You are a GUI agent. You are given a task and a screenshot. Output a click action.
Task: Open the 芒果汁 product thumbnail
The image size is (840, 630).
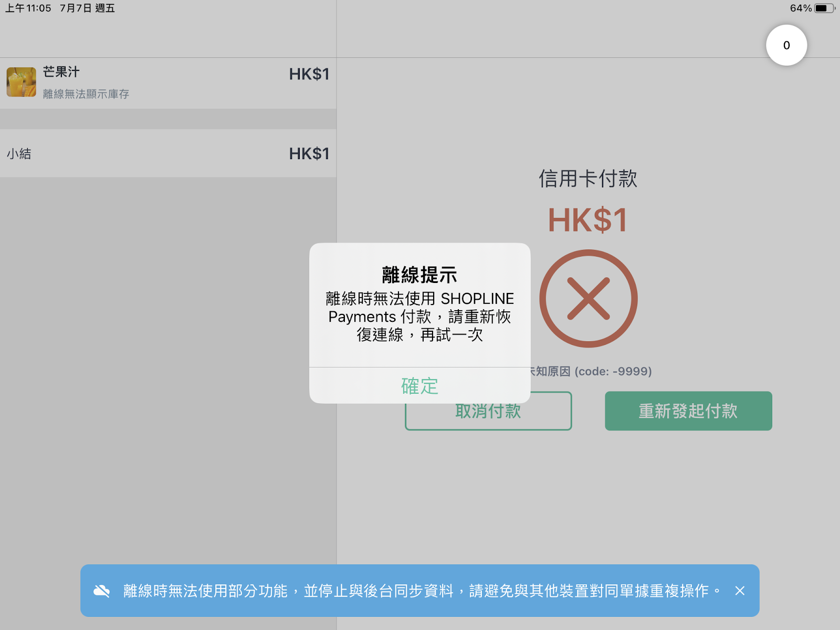coord(22,82)
